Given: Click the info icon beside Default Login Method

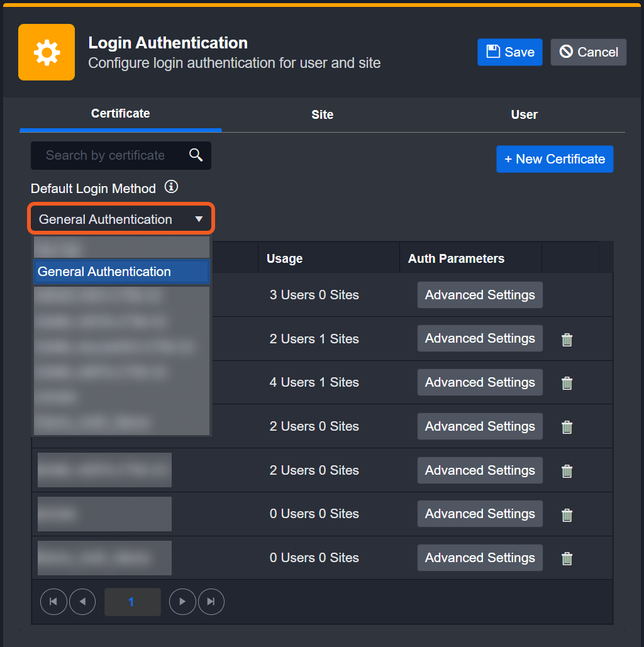Looking at the screenshot, I should point(171,187).
